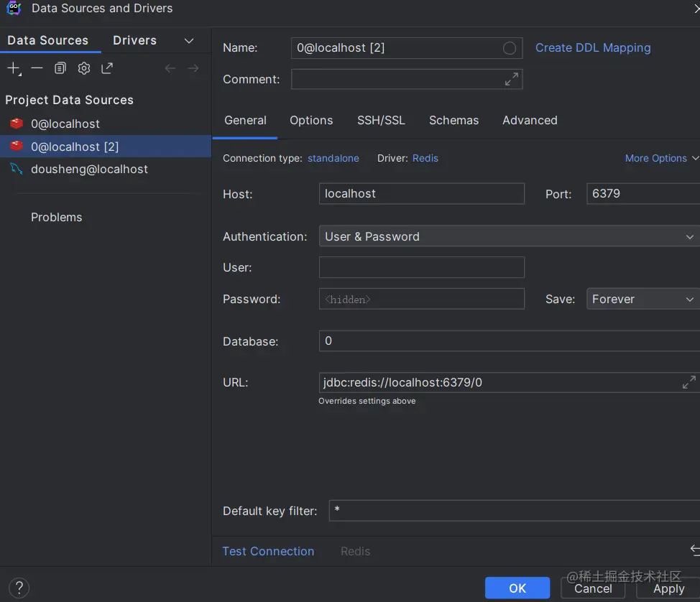Image resolution: width=700 pixels, height=602 pixels.
Task: Open the SSH/SSL tab
Action: click(x=381, y=120)
